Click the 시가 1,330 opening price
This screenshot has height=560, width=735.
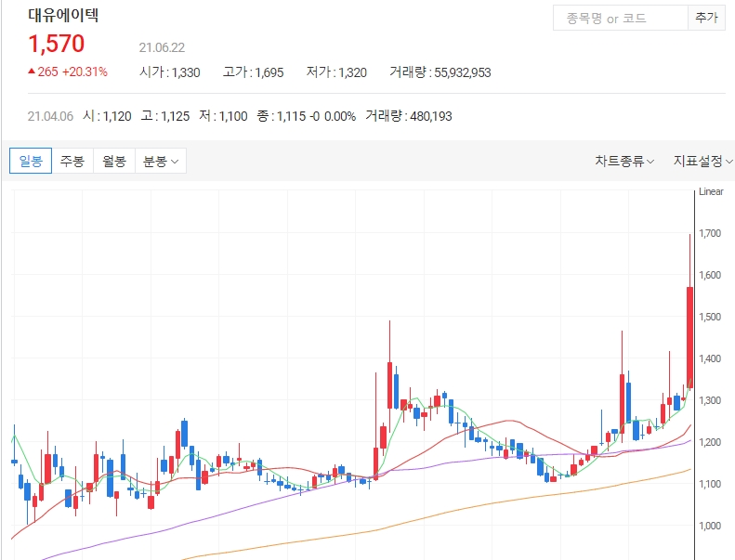[170, 72]
